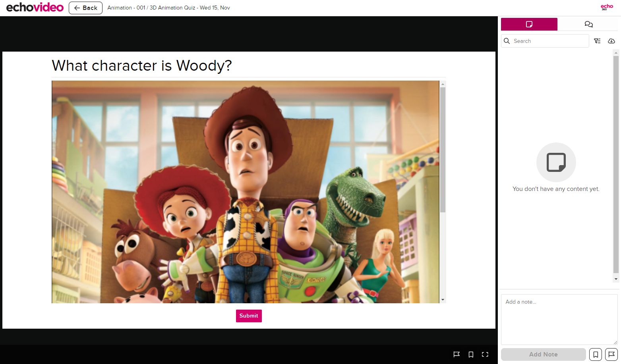Click the search magnifier icon
The height and width of the screenshot is (364, 621).
[507, 41]
